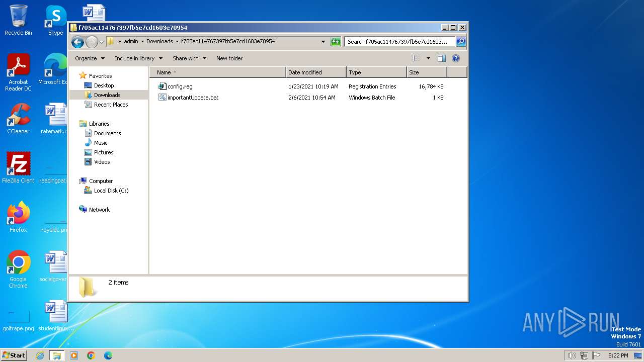
Task: Click the volume speaker tray icon
Action: (572, 355)
